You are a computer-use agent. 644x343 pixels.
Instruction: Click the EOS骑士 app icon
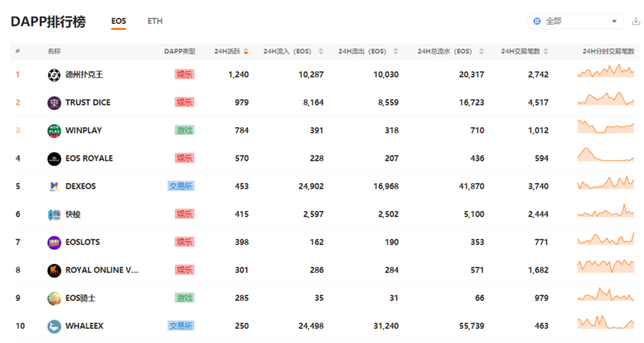[54, 298]
